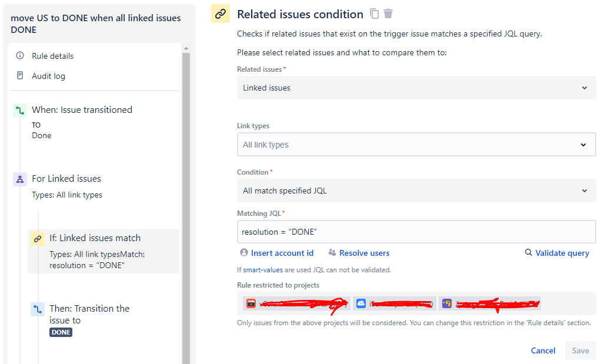The image size is (601, 364).
Task: Open the Related issues dropdown
Action: pos(416,88)
